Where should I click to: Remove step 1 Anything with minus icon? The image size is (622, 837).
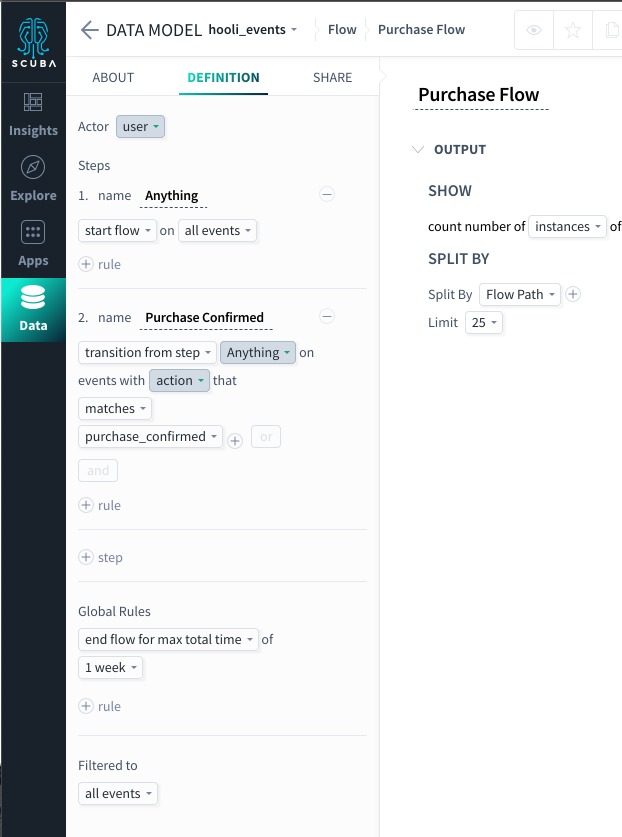(327, 194)
